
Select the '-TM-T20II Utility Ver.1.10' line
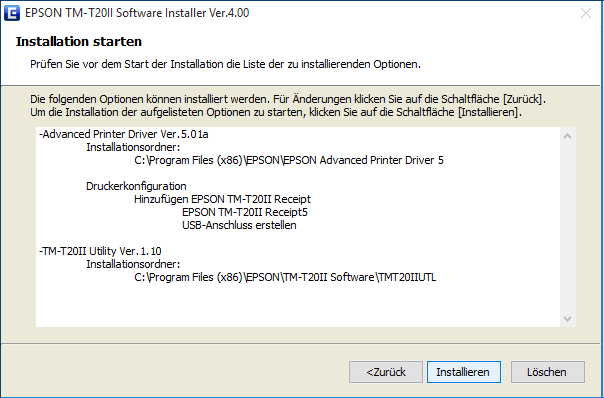[100, 251]
